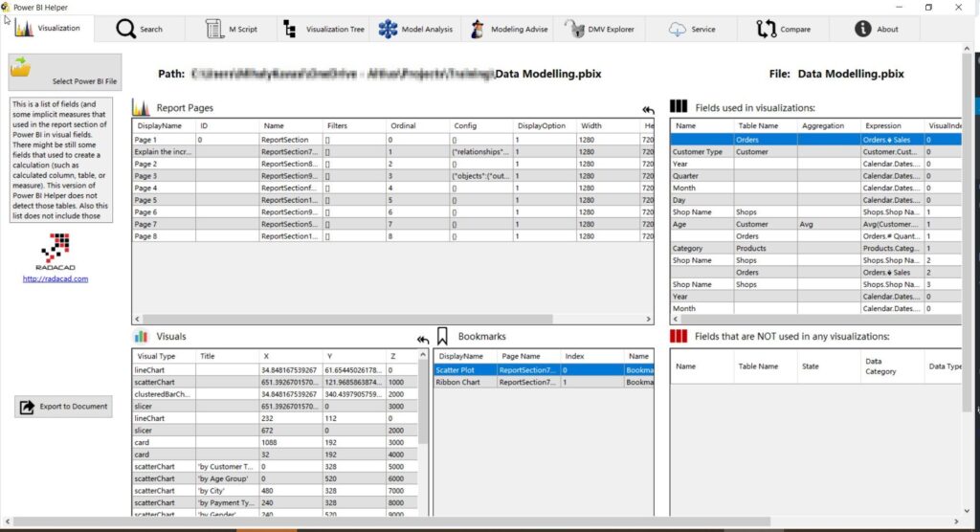Select scatterChart titled 'by City'
Screen dimensions: 980x532
coord(275,491)
